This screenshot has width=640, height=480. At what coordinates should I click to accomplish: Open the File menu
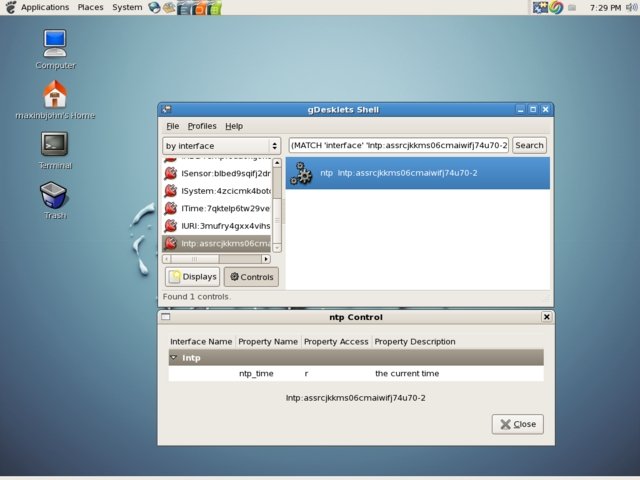coord(173,126)
